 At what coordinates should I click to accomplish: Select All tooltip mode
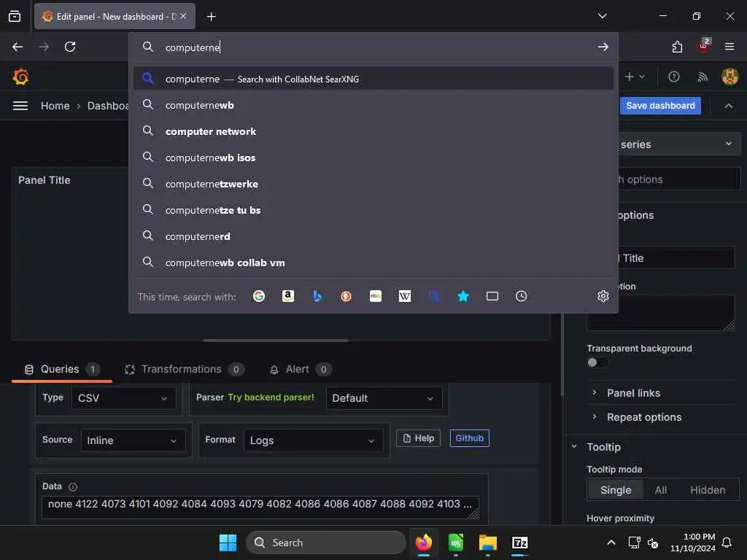(660, 490)
